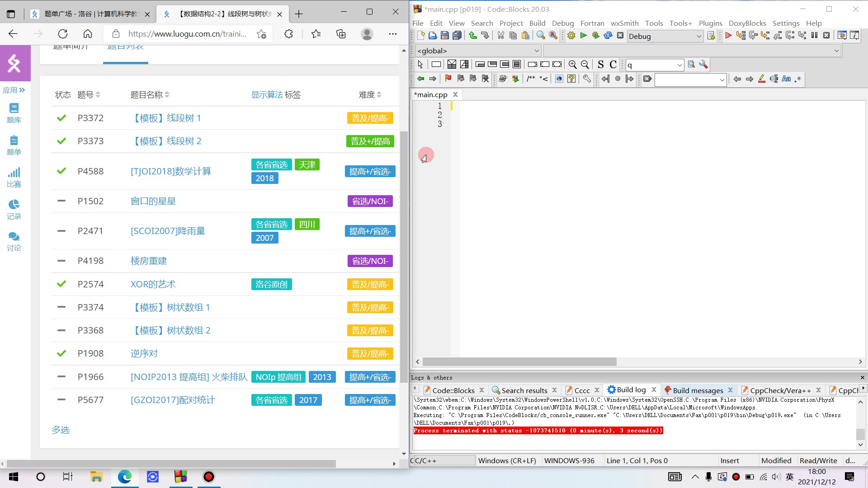868x488 pixels.
Task: Switch to Build log tab
Action: pyautogui.click(x=631, y=390)
